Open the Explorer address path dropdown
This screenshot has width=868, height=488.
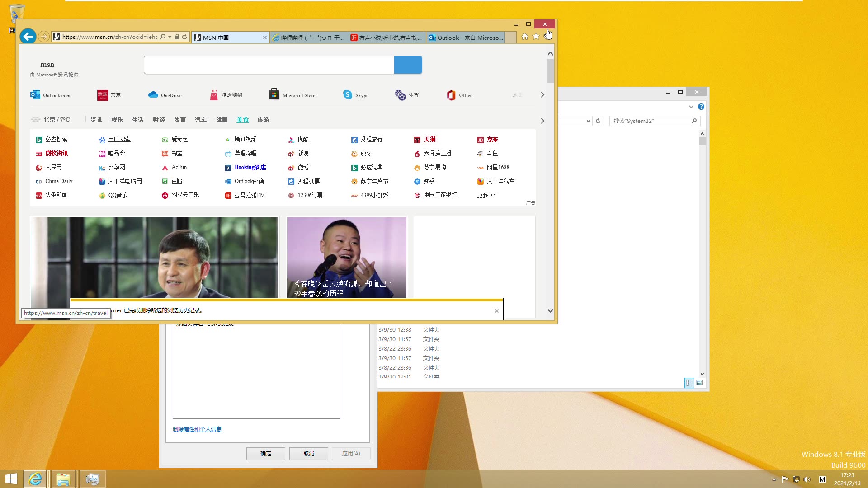click(588, 121)
